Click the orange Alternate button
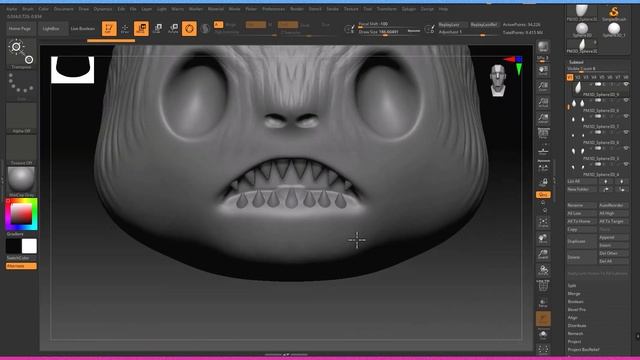 click(21, 266)
